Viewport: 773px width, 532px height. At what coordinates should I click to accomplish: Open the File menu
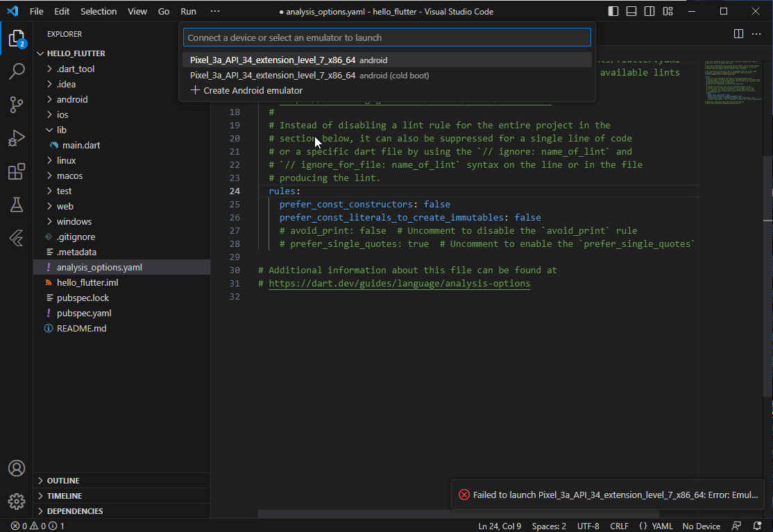pos(37,11)
